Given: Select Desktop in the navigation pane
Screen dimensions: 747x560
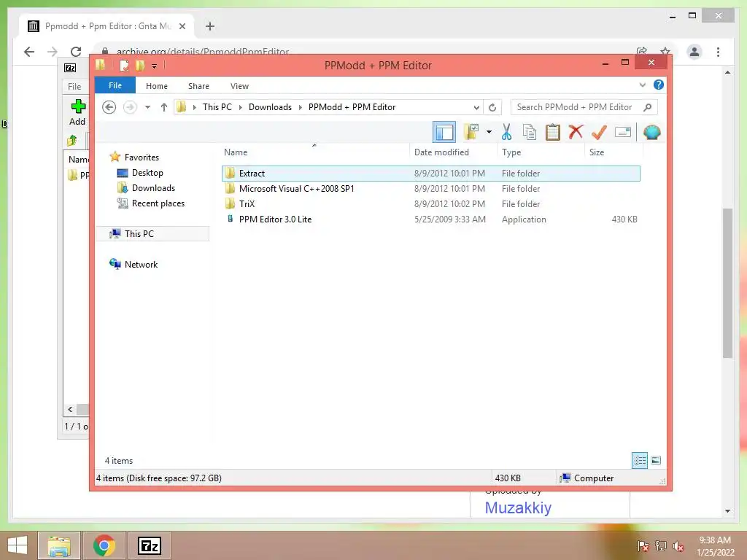Looking at the screenshot, I should [x=147, y=172].
